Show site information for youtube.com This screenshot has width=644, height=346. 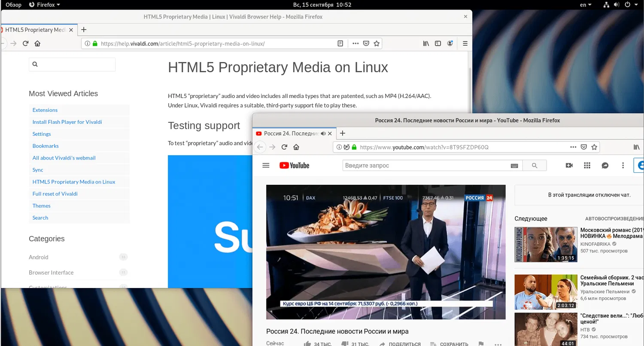(x=339, y=147)
